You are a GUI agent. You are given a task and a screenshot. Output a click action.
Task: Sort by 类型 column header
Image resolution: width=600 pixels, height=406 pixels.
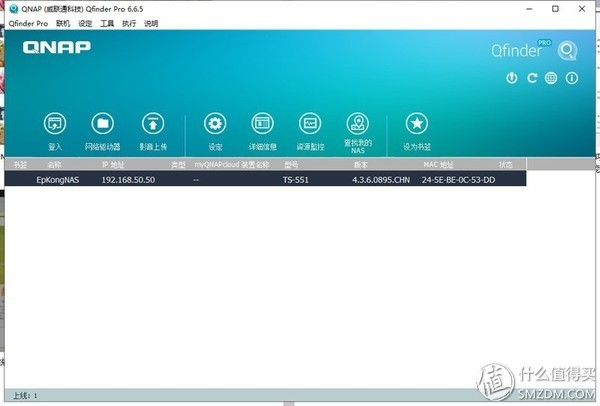pos(178,165)
